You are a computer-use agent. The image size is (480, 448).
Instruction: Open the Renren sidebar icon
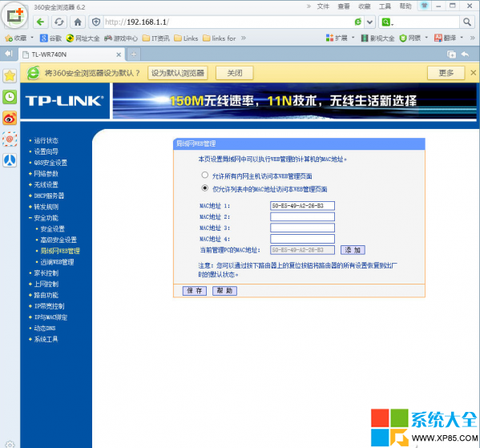(x=10, y=160)
